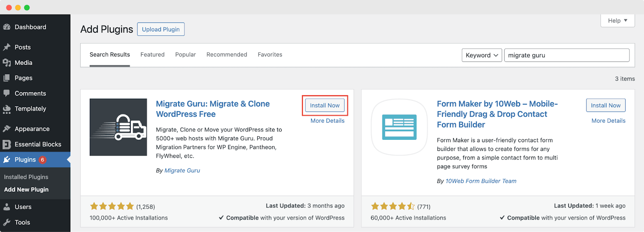Open Media via its sidebar icon

pos(7,63)
